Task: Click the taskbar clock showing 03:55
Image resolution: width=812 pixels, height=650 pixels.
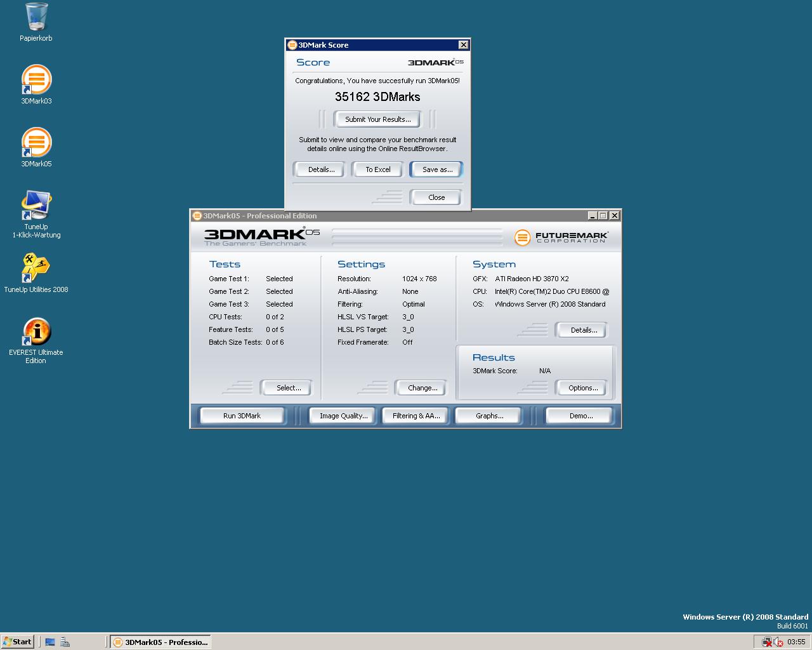Action: tap(796, 642)
